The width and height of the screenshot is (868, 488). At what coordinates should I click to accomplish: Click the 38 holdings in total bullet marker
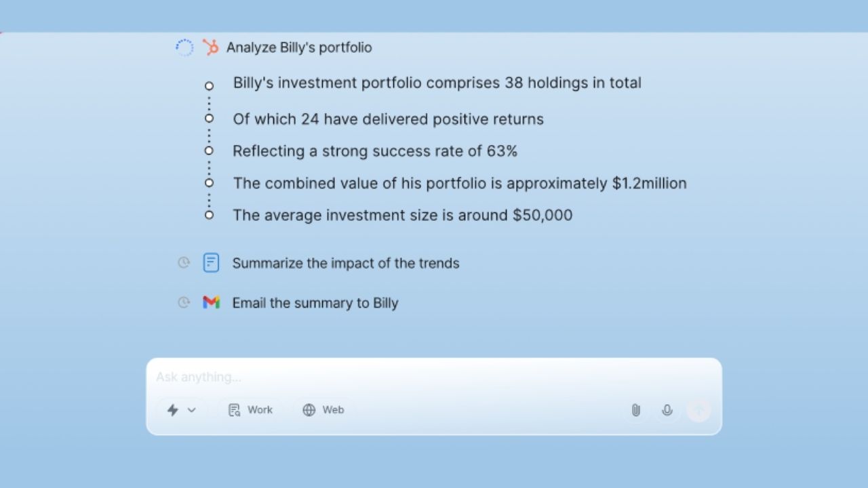tap(209, 86)
